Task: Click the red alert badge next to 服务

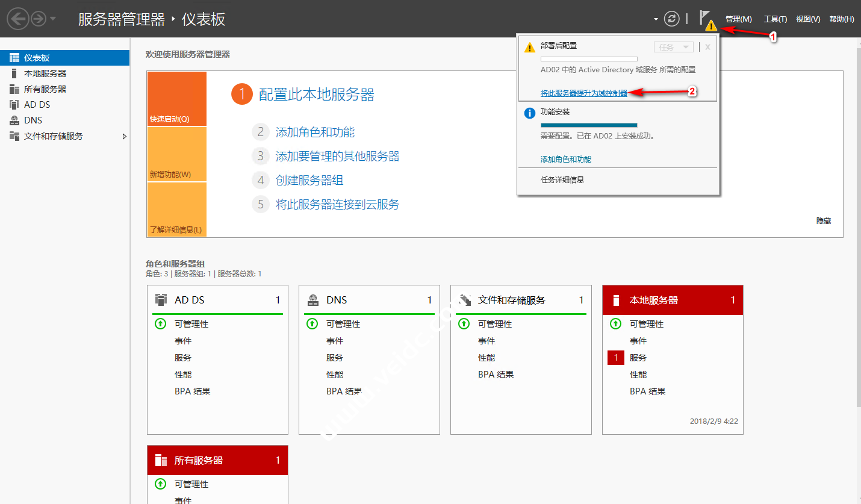Action: point(616,358)
